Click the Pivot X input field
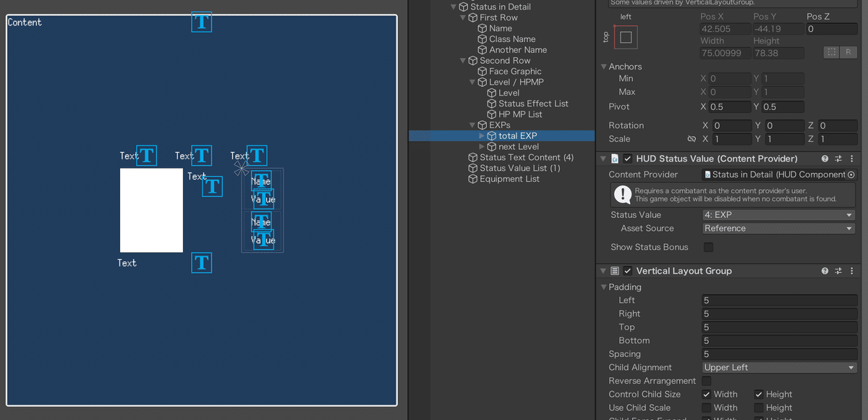 (731, 107)
